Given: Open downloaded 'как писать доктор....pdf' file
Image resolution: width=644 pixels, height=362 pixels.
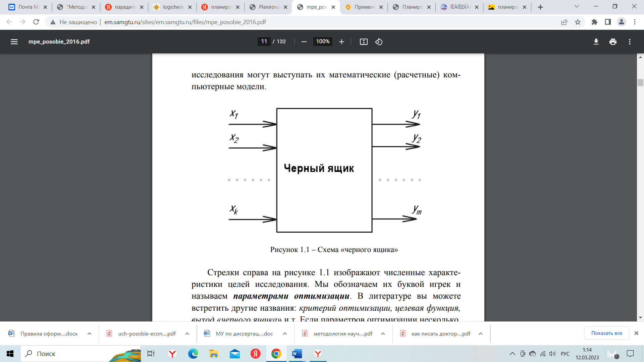Looking at the screenshot, I should click(x=436, y=334).
